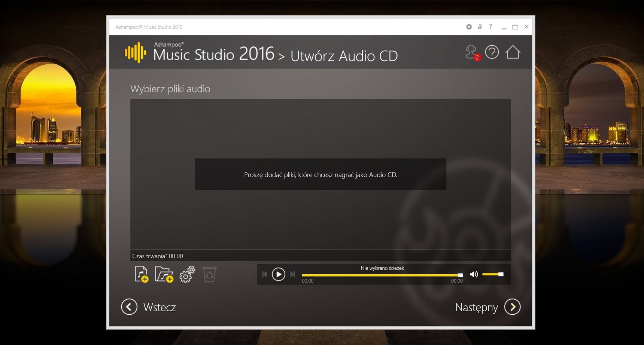
Task: Open the track options gears icon
Action: 187,274
